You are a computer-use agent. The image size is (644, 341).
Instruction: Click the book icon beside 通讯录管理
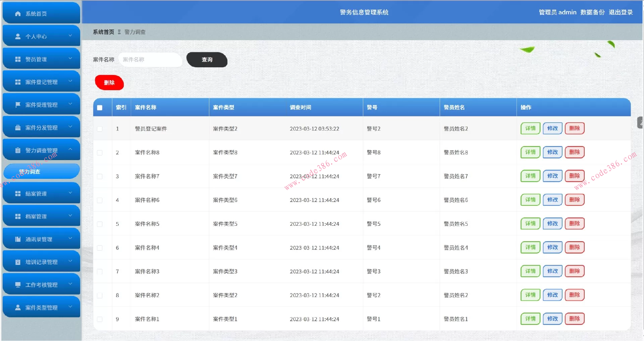(17, 239)
